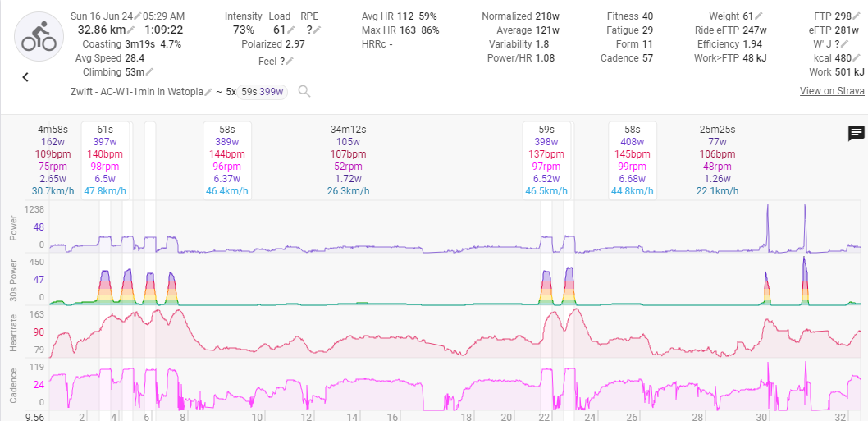868x421 pixels.
Task: Click the 1:09:22 duration value
Action: (164, 30)
